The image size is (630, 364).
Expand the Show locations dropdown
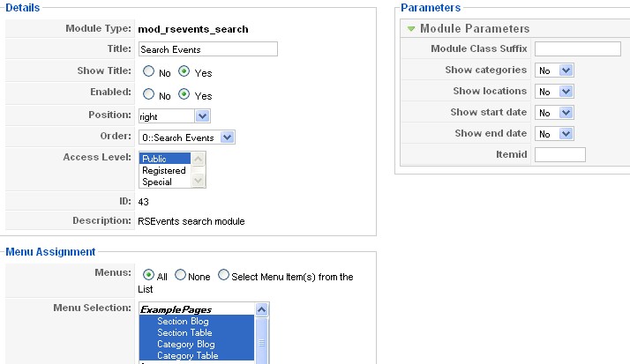[554, 91]
